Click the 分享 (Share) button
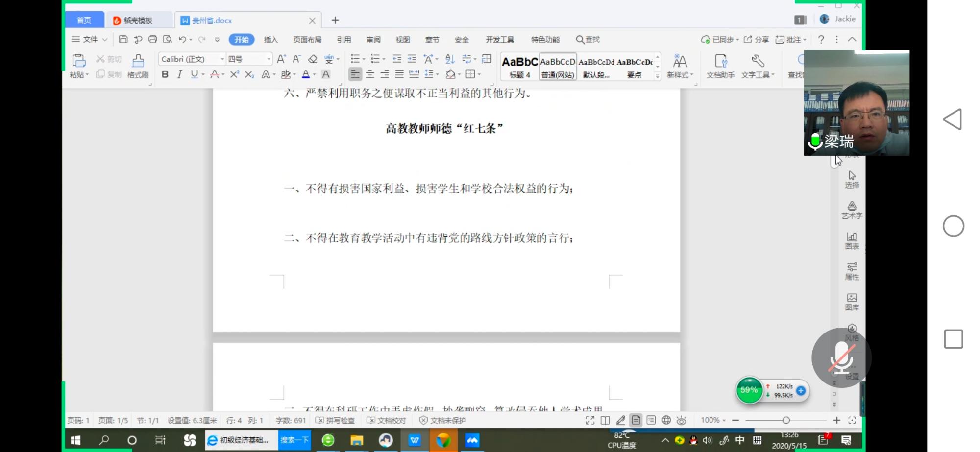Viewport: 980px width, 452px height. click(x=756, y=40)
